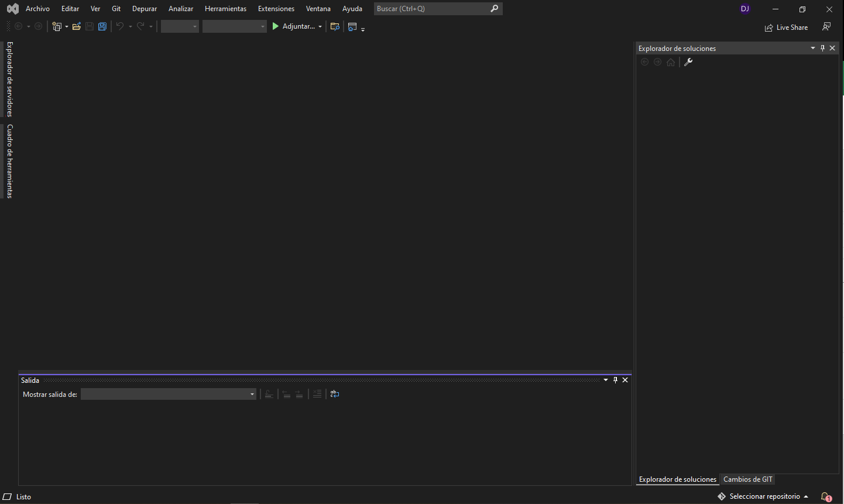The image size is (844, 504).
Task: Click the New Project toolbar icon
Action: (57, 26)
